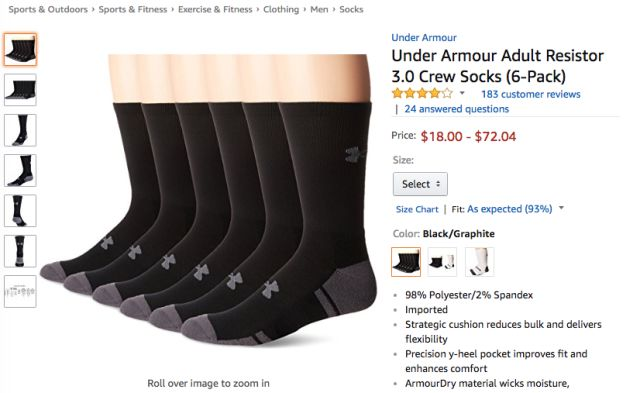
Task: Select the fifth thumbnail of sock front
Action: click(20, 211)
